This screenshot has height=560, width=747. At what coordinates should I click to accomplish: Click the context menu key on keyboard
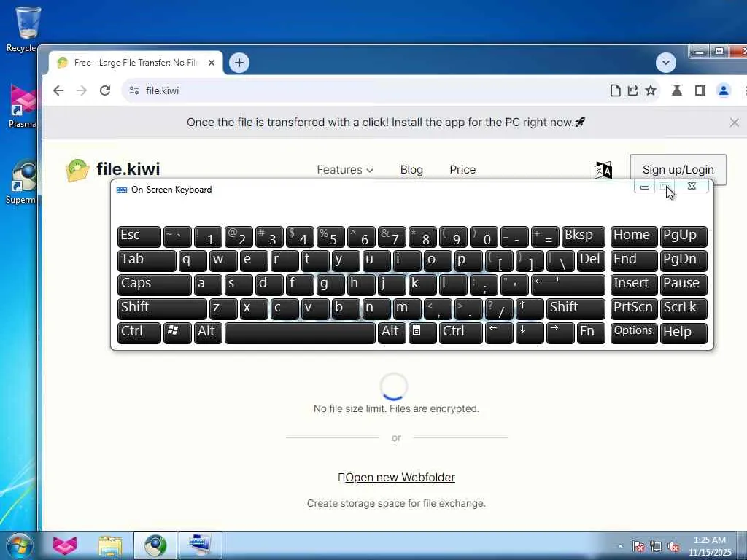pos(422,332)
